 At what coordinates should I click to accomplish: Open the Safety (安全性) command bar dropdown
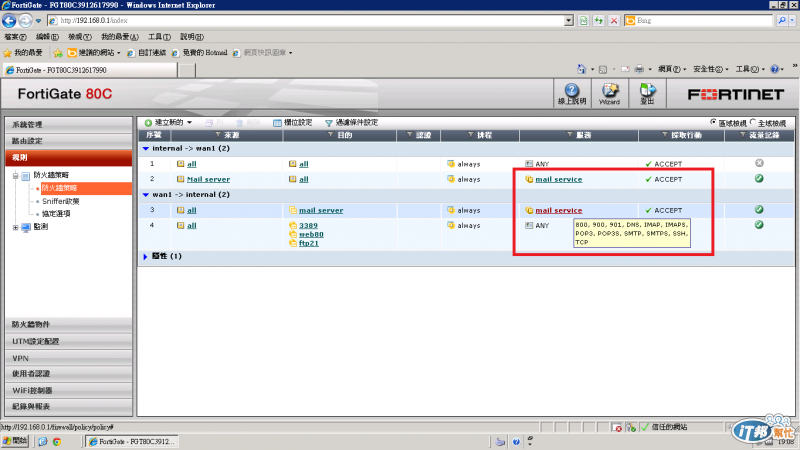[710, 69]
